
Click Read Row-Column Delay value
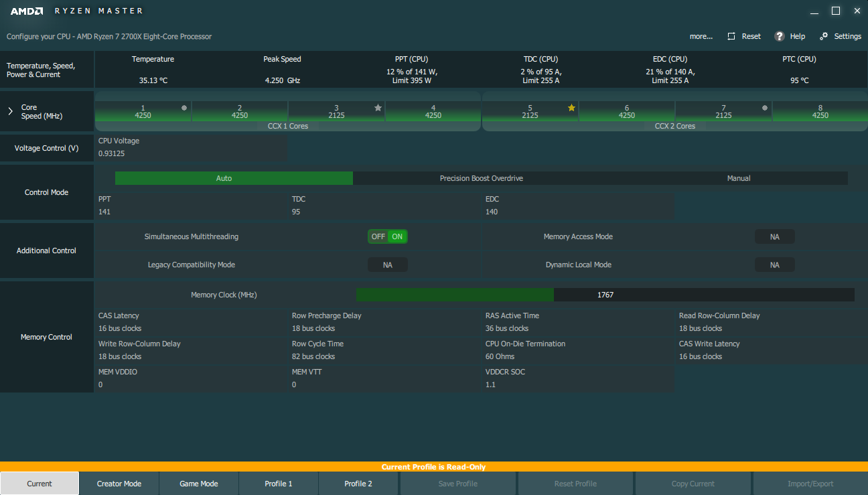click(701, 328)
